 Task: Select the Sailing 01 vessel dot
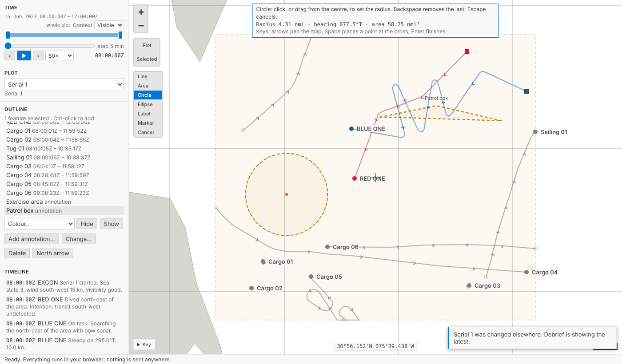point(535,132)
